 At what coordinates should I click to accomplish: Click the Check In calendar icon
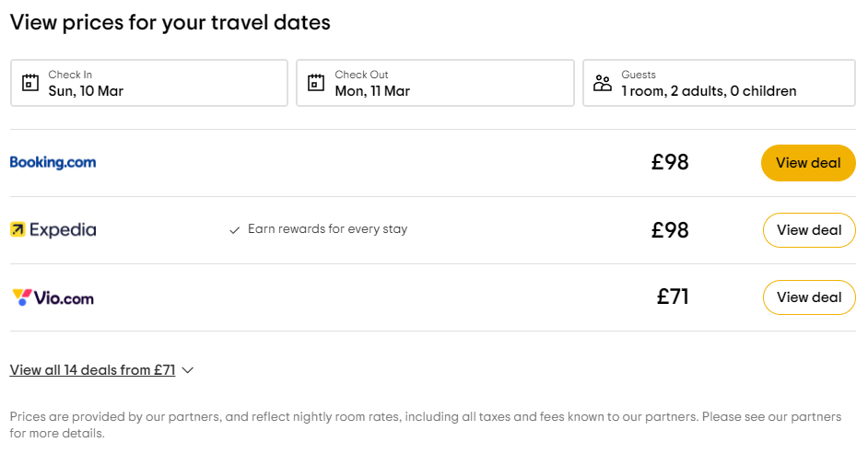pyautogui.click(x=30, y=83)
